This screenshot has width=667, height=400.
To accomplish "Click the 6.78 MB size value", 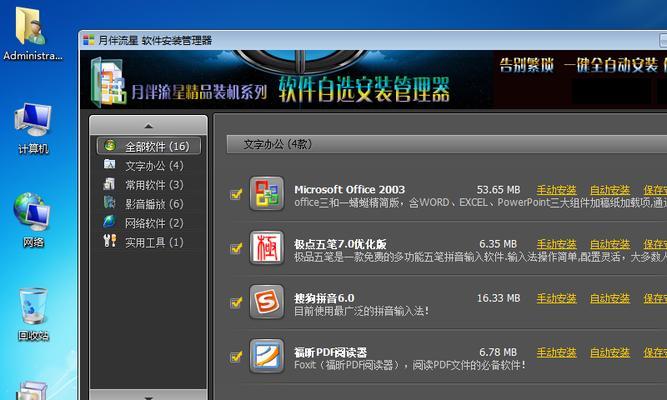I will click(498, 352).
